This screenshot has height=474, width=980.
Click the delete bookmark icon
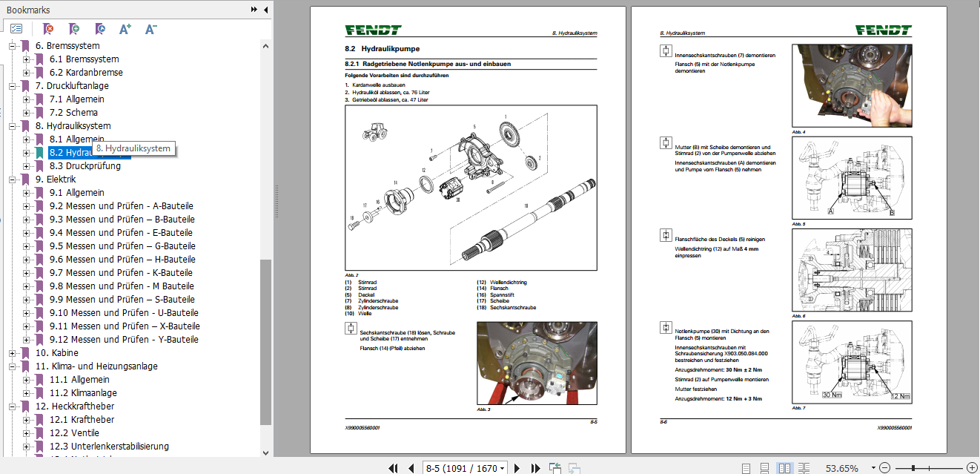click(48, 29)
